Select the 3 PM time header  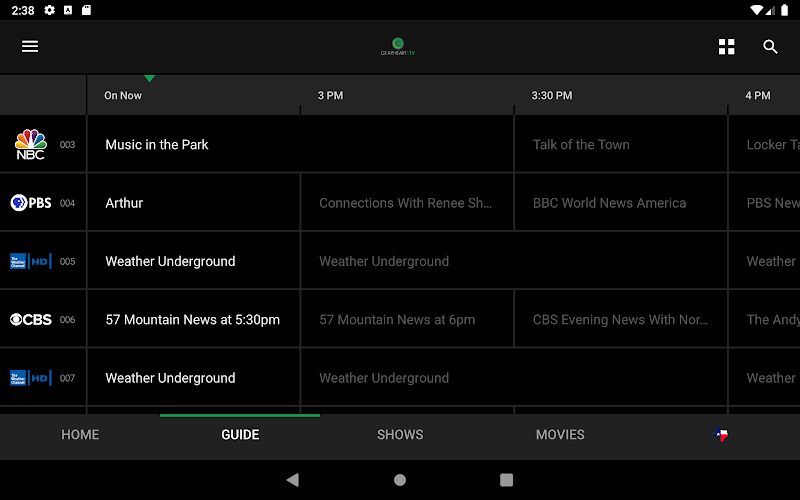click(x=331, y=95)
